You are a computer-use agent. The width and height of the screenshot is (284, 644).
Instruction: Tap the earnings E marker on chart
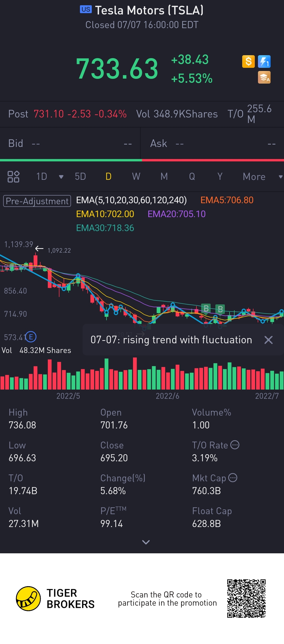31,337
